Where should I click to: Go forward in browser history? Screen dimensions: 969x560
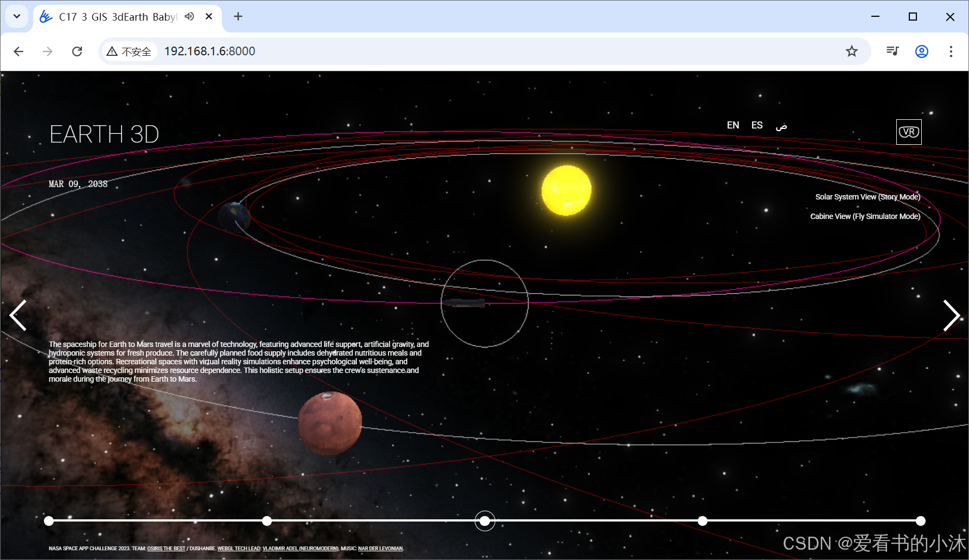48,52
